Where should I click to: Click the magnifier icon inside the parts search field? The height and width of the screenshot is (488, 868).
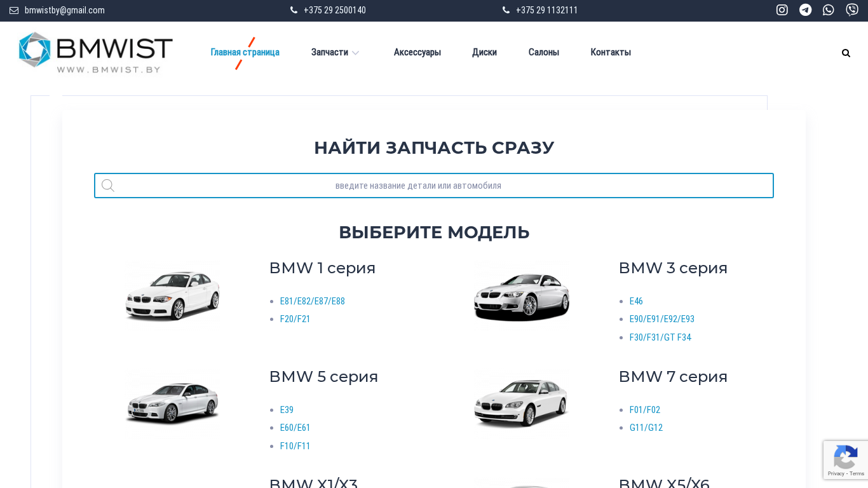point(108,186)
